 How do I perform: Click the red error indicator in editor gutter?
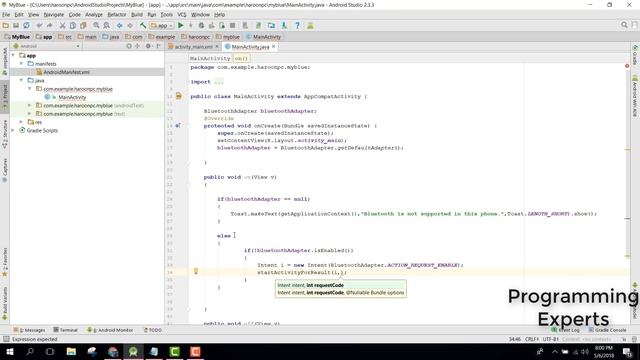pyautogui.click(x=627, y=66)
